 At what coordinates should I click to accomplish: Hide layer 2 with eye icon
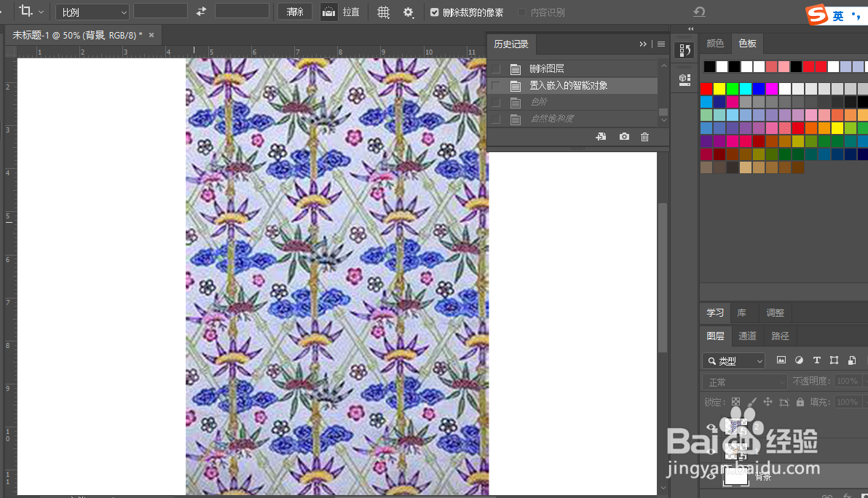point(711,427)
